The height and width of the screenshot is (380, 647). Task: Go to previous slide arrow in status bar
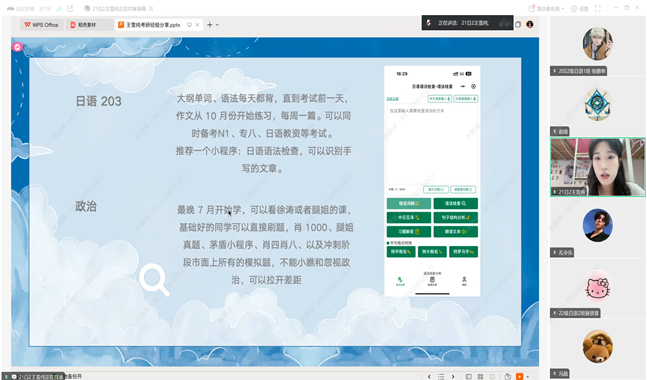coord(429,376)
